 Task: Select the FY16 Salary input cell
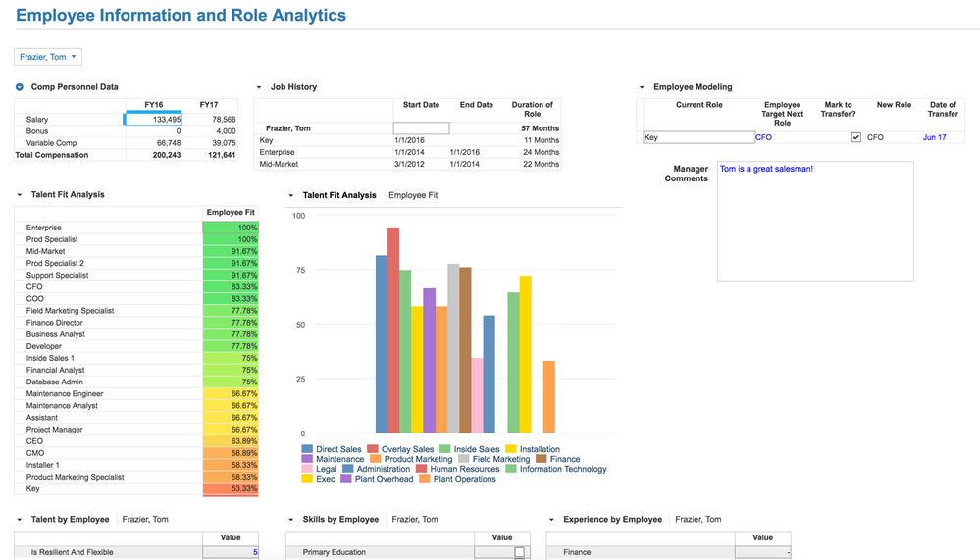(154, 119)
